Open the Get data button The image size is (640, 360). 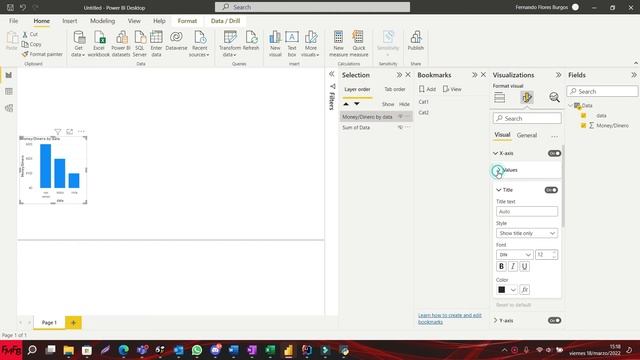click(78, 44)
